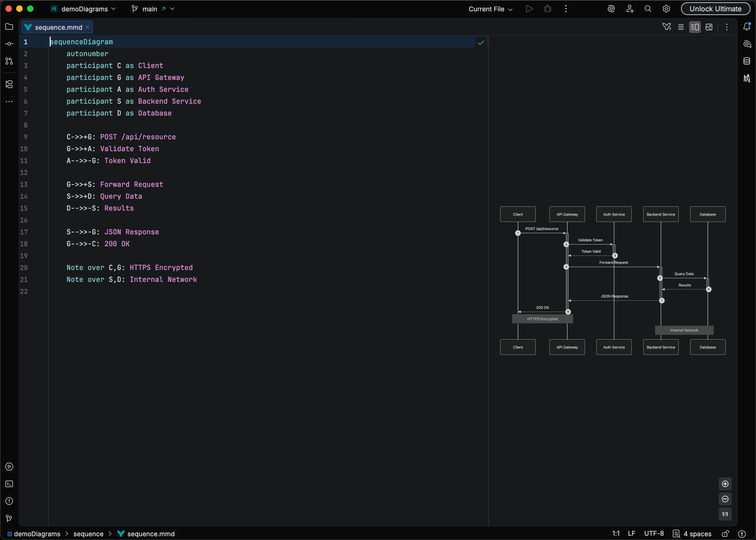Open the AI Chat tool window
This screenshot has width=756, height=540.
pos(747,44)
